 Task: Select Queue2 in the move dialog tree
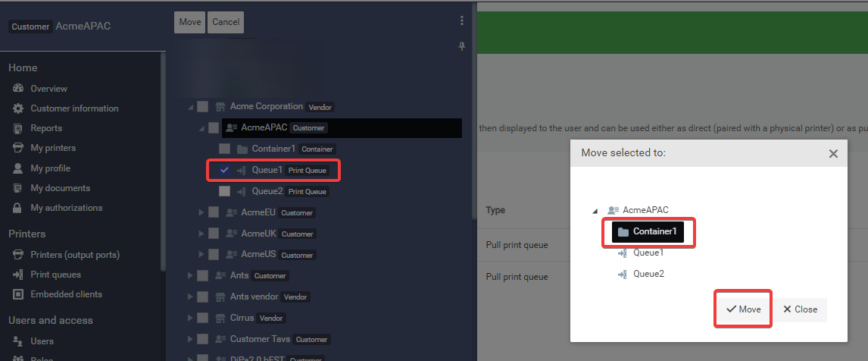(648, 274)
